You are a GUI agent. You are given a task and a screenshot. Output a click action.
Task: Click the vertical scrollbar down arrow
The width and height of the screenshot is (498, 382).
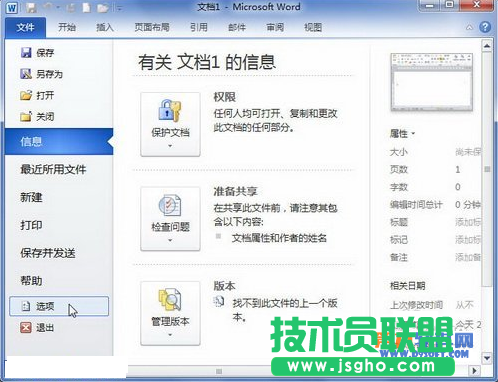(487, 358)
